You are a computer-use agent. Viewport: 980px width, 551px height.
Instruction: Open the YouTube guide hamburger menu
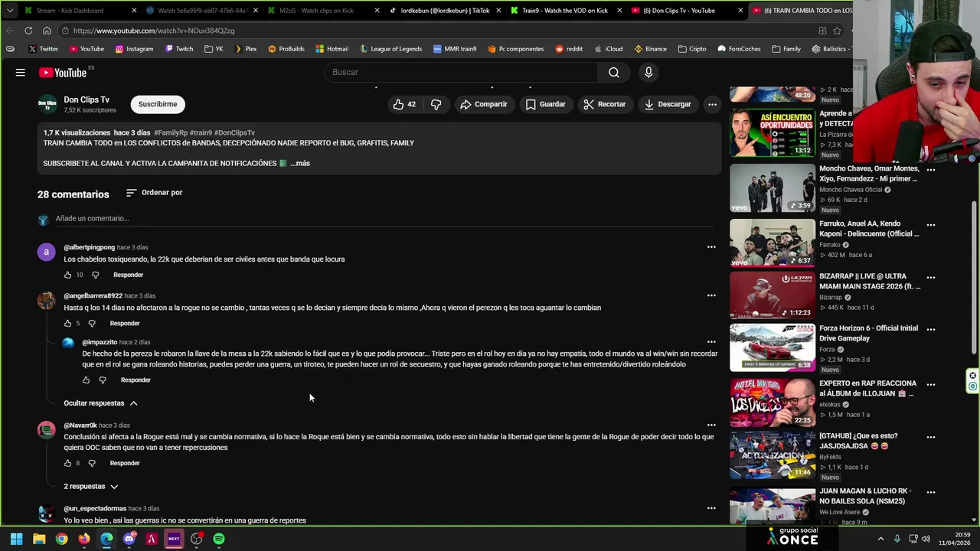[x=21, y=72]
